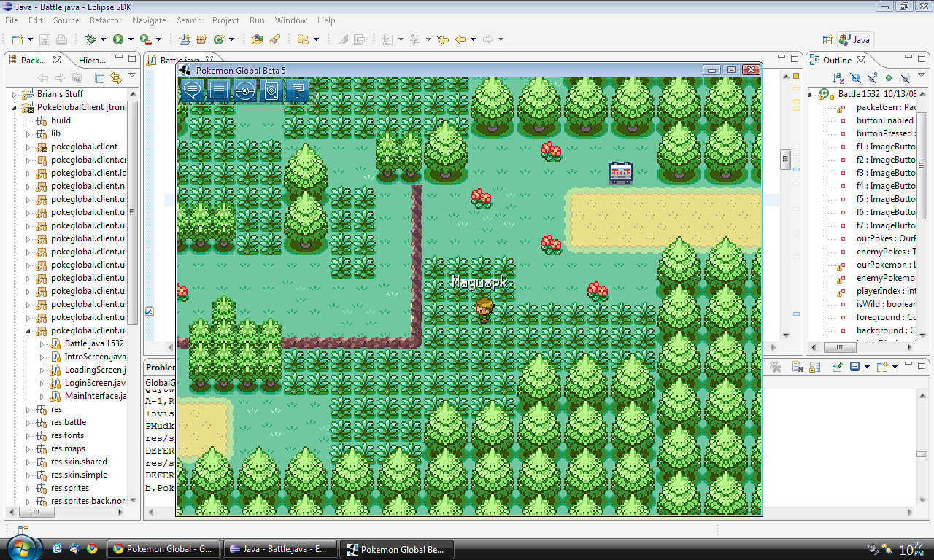Image resolution: width=934 pixels, height=560 pixels.
Task: Select the Battle.java editor tab
Action: pos(180,60)
